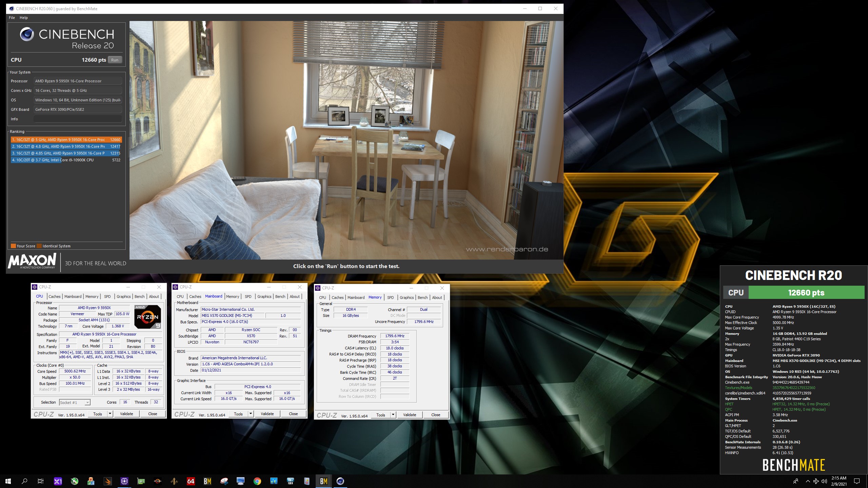Open the Socket #1 selection dropdown
This screenshot has height=488, width=868.
click(x=75, y=402)
